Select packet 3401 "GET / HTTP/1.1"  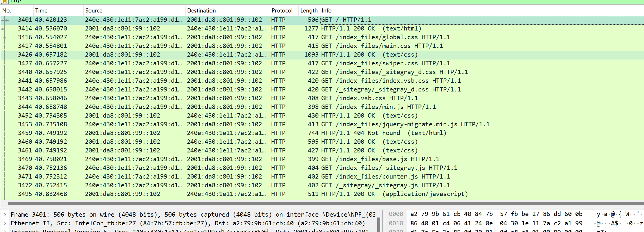point(322,20)
